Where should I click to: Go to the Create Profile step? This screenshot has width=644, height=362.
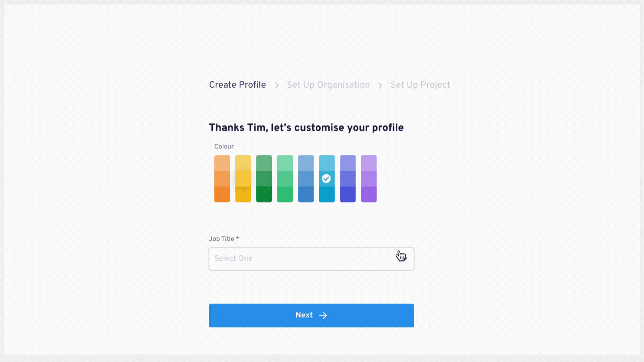click(x=237, y=85)
